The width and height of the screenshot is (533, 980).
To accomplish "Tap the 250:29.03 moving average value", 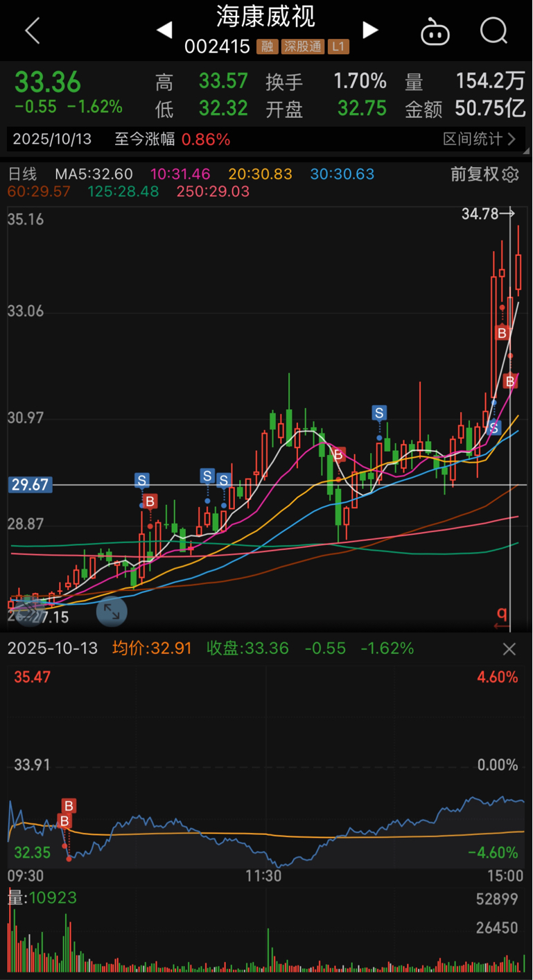I will tap(213, 191).
